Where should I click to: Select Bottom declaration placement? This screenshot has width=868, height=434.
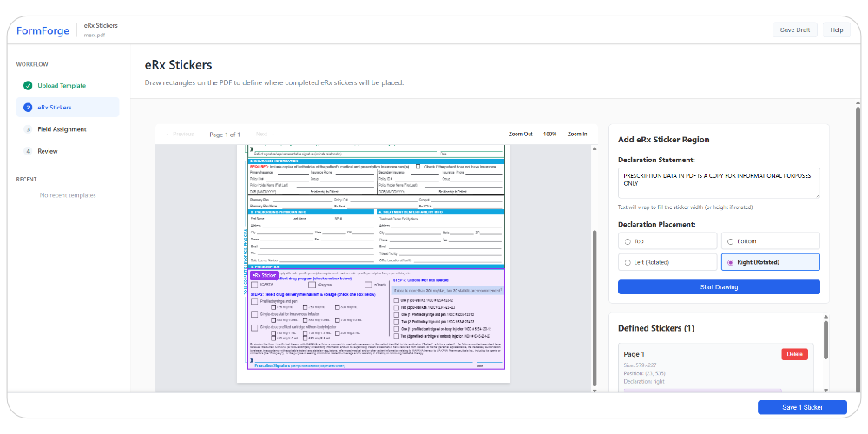pos(770,241)
